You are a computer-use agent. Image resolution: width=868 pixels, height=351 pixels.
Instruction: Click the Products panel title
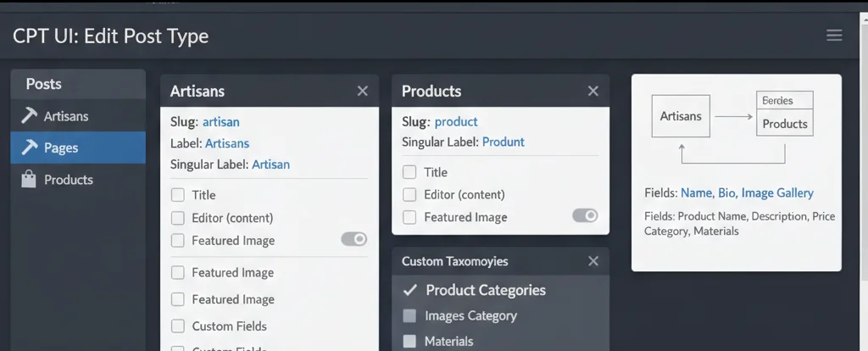(431, 91)
